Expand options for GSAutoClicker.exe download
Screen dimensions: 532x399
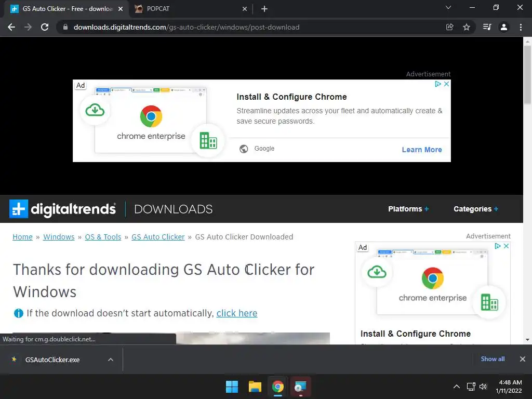click(x=111, y=360)
